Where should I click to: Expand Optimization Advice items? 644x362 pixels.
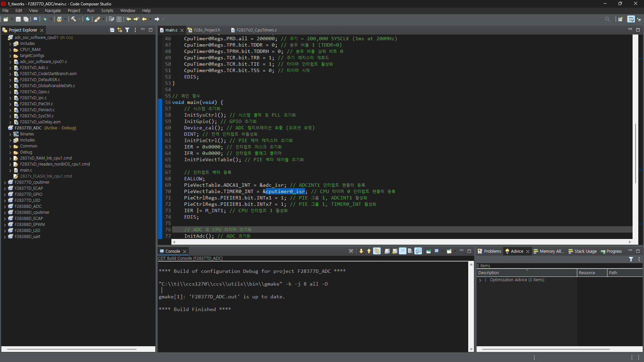coord(480,280)
